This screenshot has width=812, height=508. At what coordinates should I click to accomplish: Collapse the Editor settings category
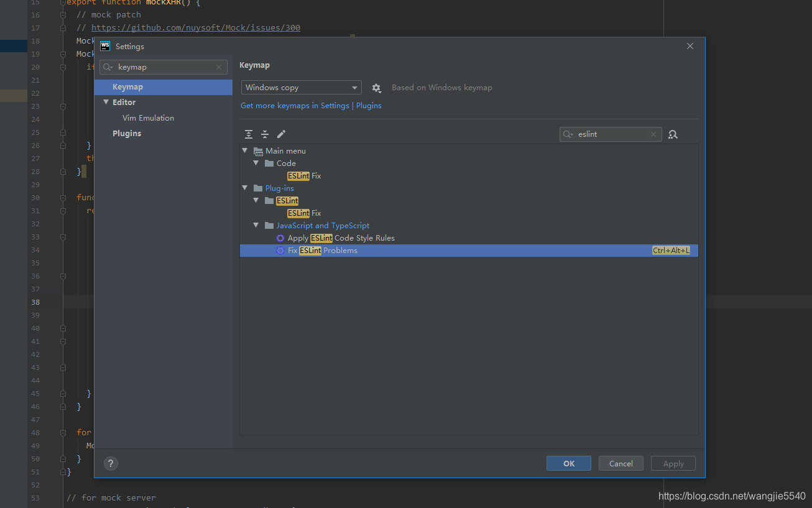pyautogui.click(x=106, y=103)
